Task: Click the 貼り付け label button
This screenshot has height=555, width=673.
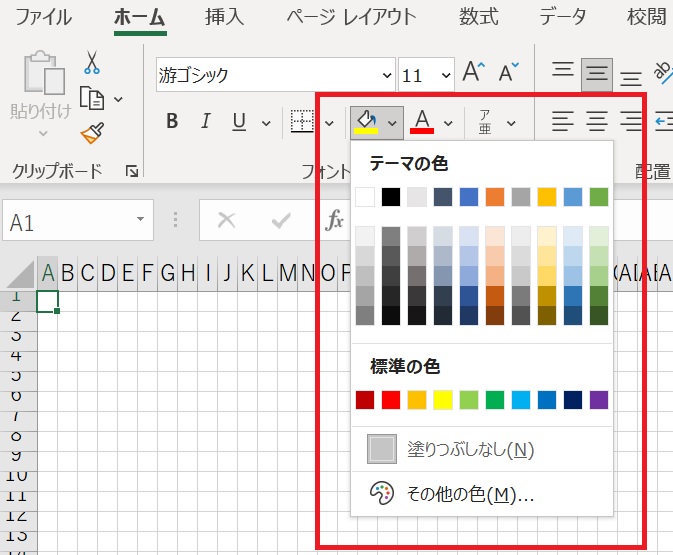Action: click(41, 112)
